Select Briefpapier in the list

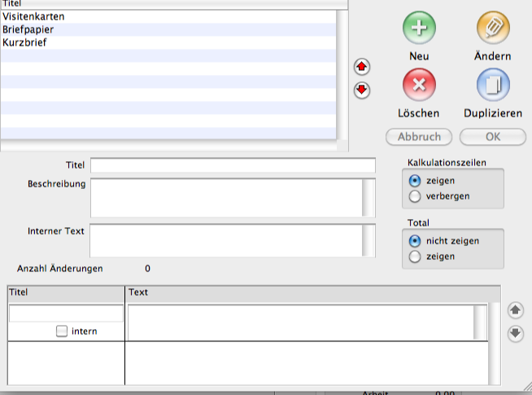click(28, 29)
